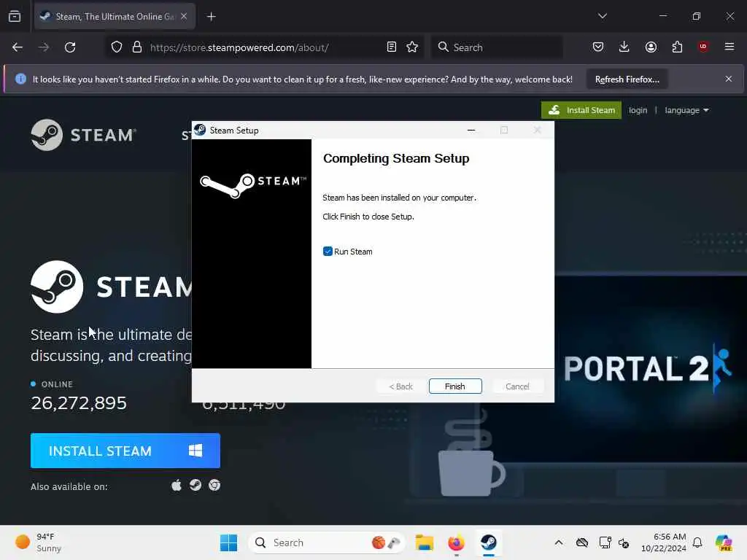Image resolution: width=747 pixels, height=560 pixels.
Task: Click the Back button in Steam Setup
Action: point(400,386)
